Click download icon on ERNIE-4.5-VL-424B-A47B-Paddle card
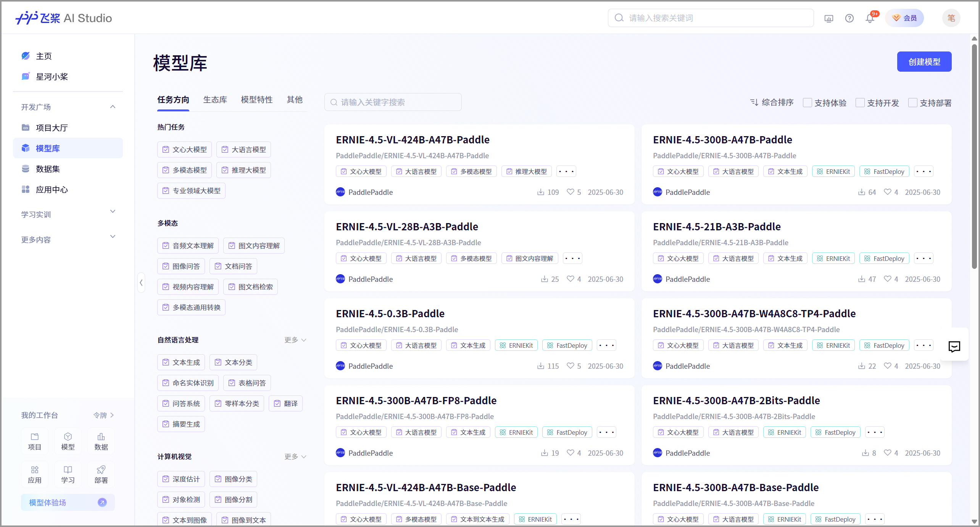The image size is (980, 527). 541,192
